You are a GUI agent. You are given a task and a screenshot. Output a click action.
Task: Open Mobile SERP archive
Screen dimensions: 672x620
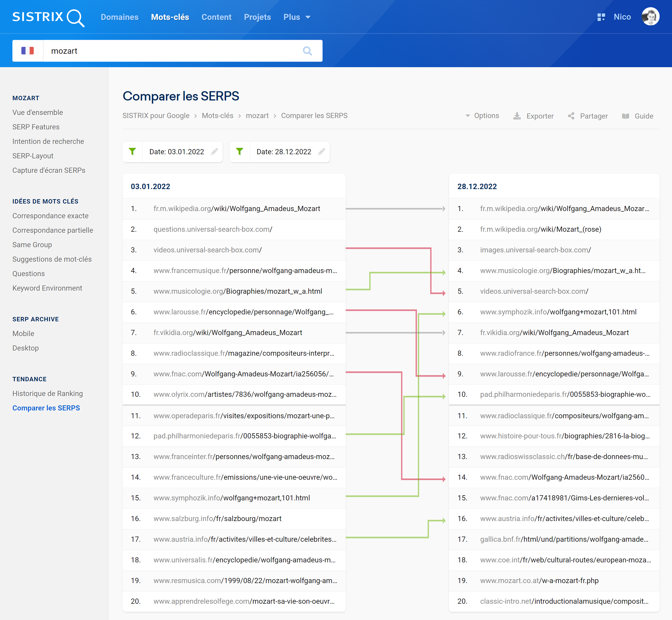tap(23, 334)
